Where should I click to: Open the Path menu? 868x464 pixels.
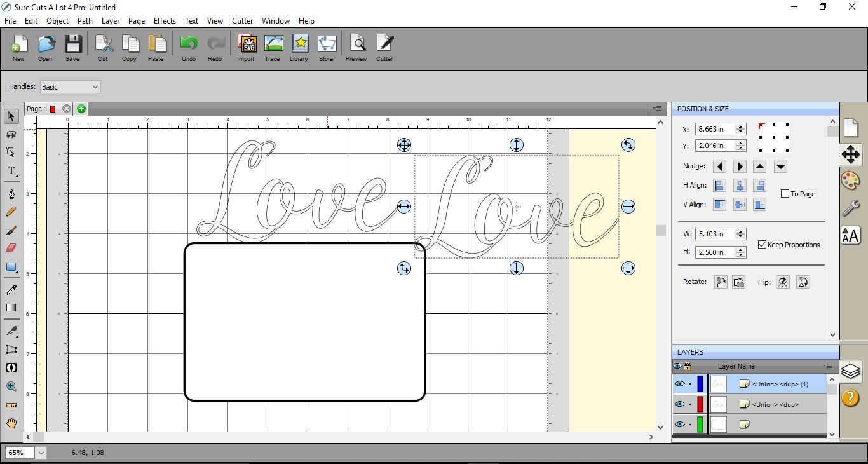coord(85,21)
